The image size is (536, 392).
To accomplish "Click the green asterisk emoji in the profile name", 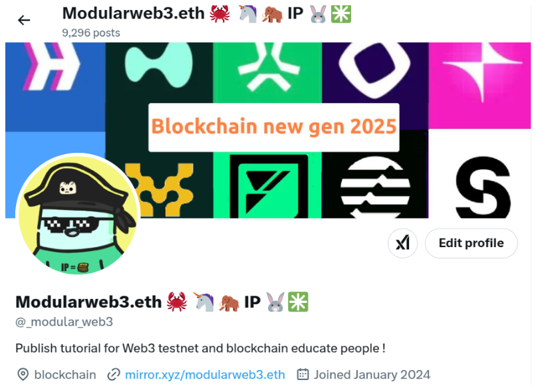I will (298, 302).
